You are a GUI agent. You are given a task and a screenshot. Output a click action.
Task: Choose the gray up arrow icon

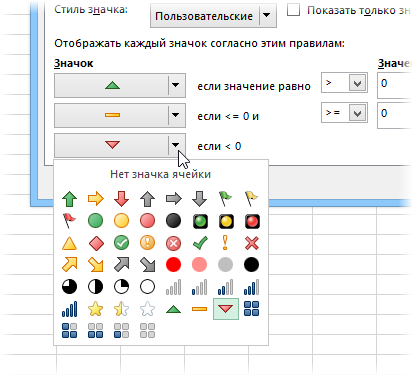pyautogui.click(x=147, y=199)
